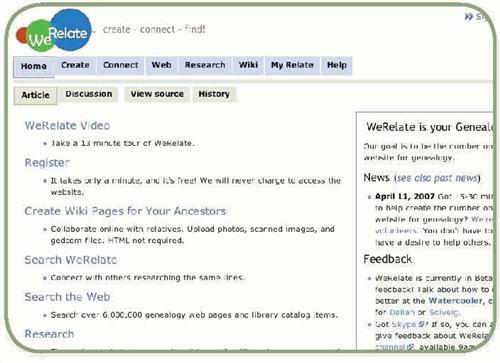Viewport: 500px width, 363px height.
Task: Open Create Wiki Pages for Your Ancestors
Action: pyautogui.click(x=125, y=211)
